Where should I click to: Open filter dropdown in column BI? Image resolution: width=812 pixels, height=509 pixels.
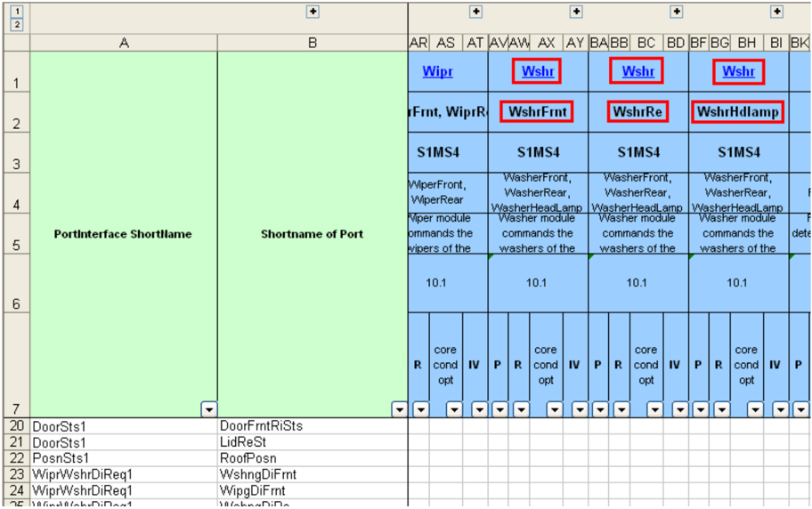click(781, 410)
